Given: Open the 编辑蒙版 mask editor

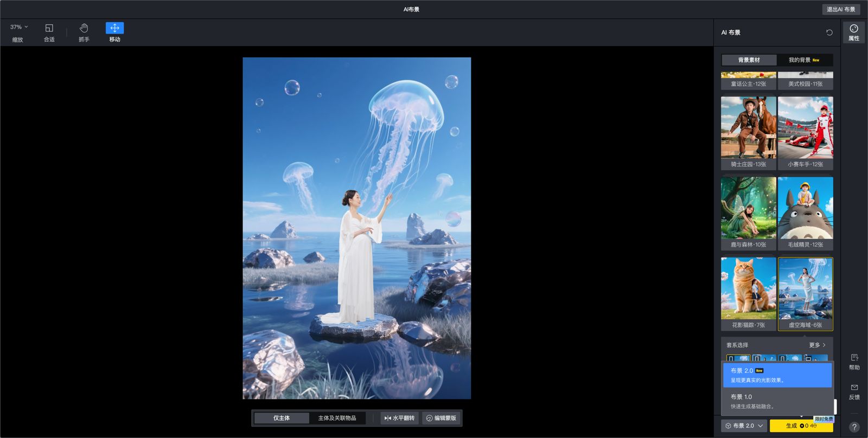Looking at the screenshot, I should [x=441, y=418].
